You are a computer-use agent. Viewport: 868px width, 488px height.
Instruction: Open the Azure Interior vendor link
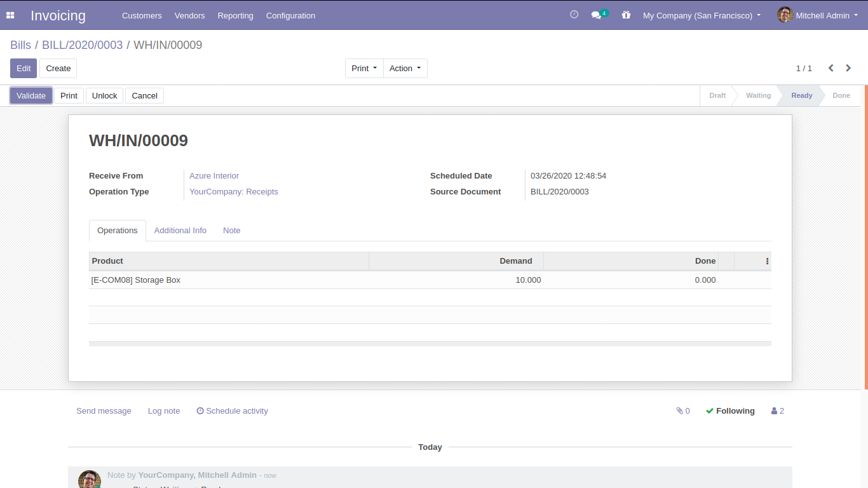pyautogui.click(x=214, y=176)
